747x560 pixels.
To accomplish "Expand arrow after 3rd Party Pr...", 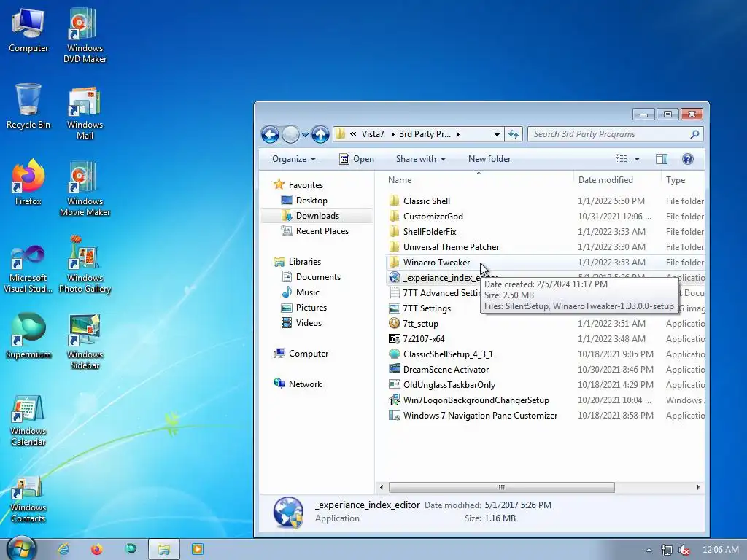I will pyautogui.click(x=458, y=134).
